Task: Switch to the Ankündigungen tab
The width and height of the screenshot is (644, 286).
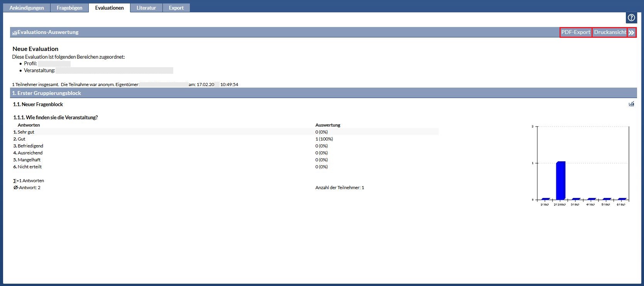Action: pyautogui.click(x=27, y=8)
